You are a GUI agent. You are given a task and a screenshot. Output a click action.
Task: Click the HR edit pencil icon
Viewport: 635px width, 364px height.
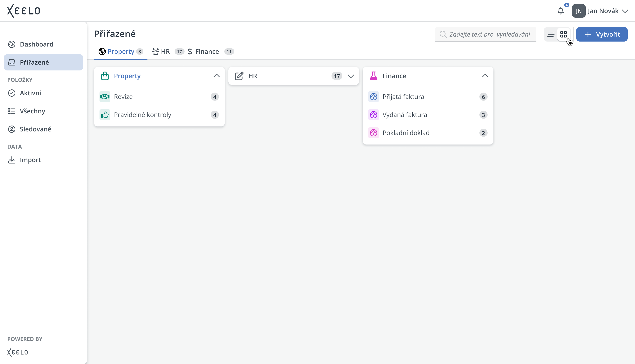click(x=239, y=76)
